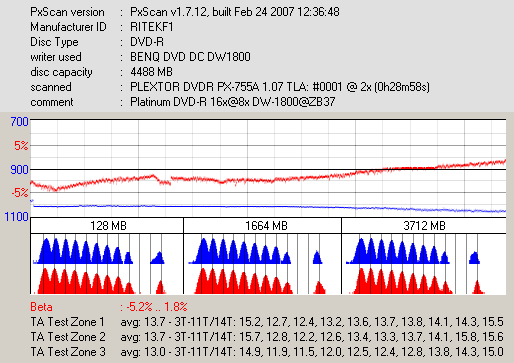
Task: Click the TA Test Zone 2 label
Action: (x=68, y=337)
